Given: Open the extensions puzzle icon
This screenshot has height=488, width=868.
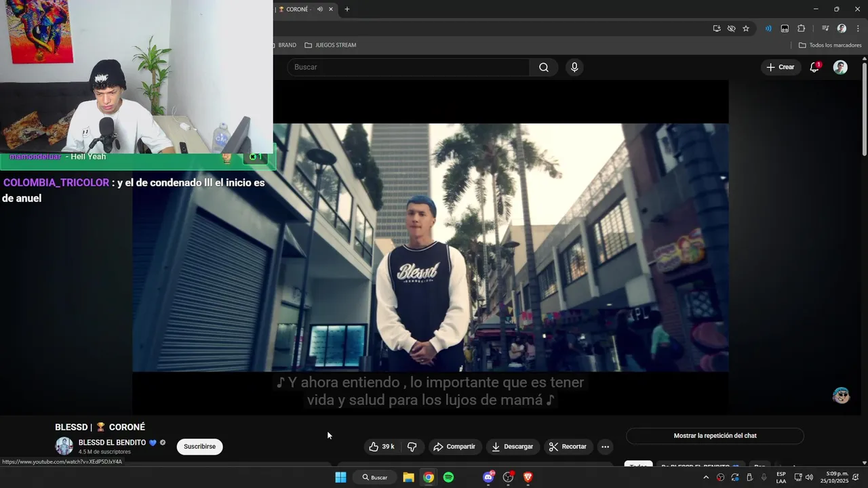Looking at the screenshot, I should (x=801, y=28).
